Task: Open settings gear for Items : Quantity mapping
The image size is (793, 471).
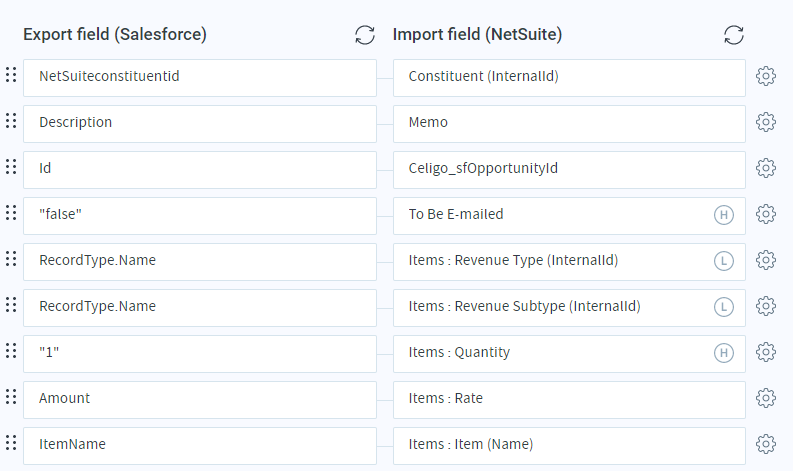Action: coord(766,352)
